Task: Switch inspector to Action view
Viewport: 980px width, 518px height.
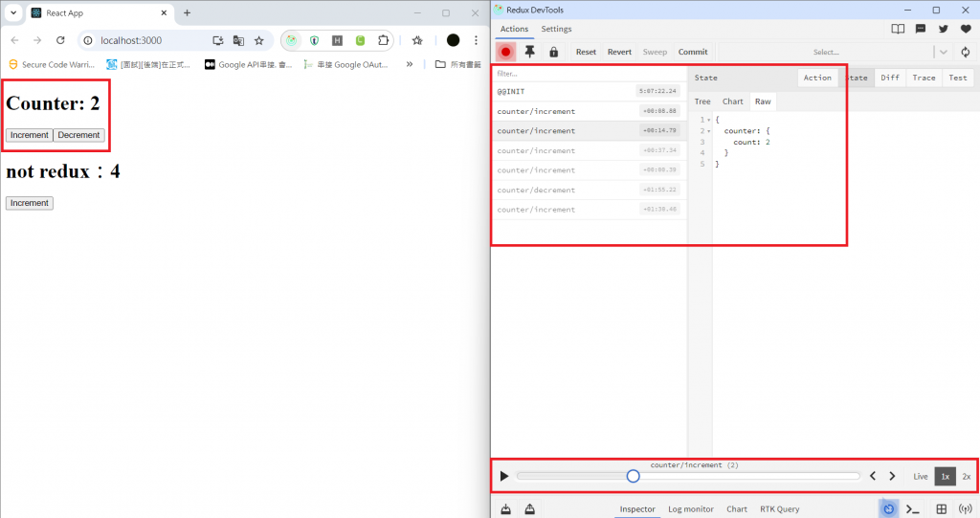Action: point(817,78)
